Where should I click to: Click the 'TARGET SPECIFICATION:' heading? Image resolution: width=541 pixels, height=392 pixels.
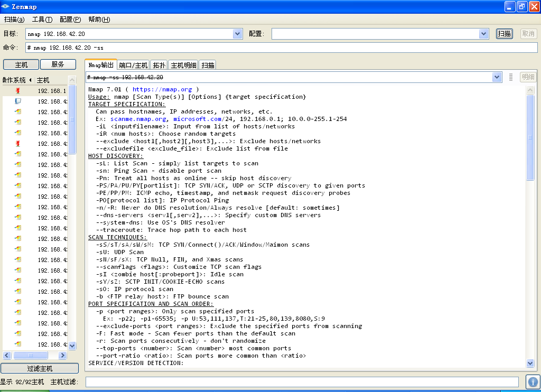pos(127,104)
